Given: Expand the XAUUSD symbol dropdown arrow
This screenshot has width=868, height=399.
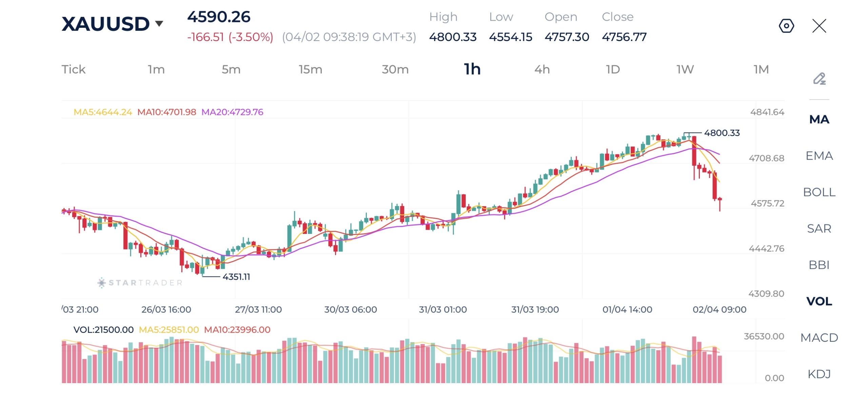Looking at the screenshot, I should 159,24.
